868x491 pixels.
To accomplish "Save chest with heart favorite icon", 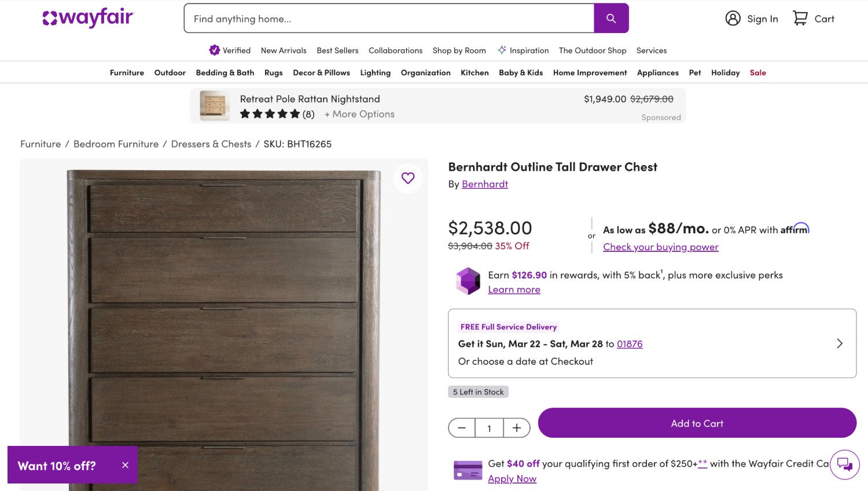I will [x=408, y=178].
